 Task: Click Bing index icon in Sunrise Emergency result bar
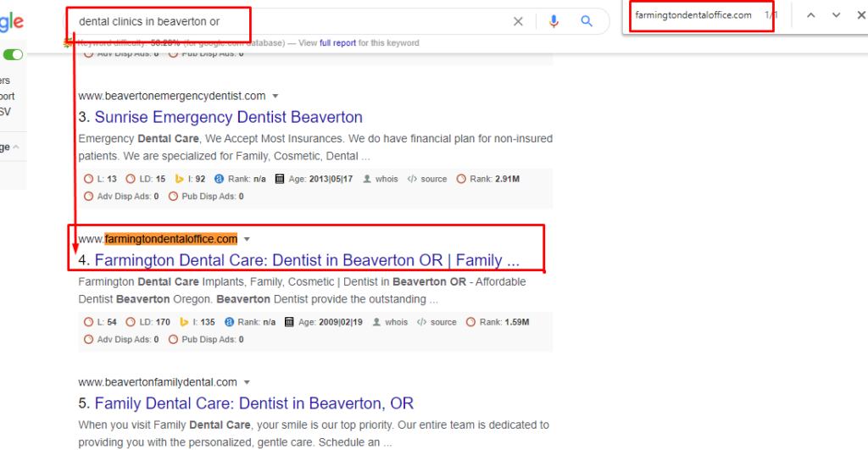point(180,179)
